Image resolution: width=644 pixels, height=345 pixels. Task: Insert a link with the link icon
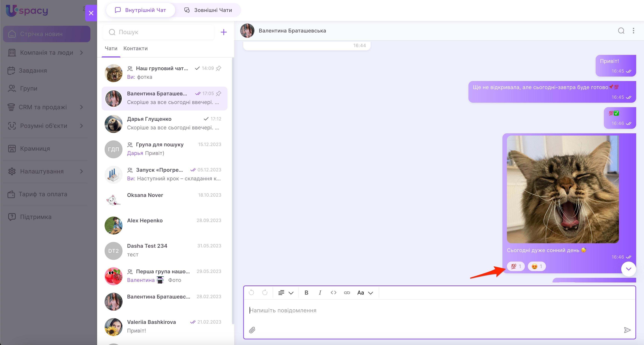[347, 293]
